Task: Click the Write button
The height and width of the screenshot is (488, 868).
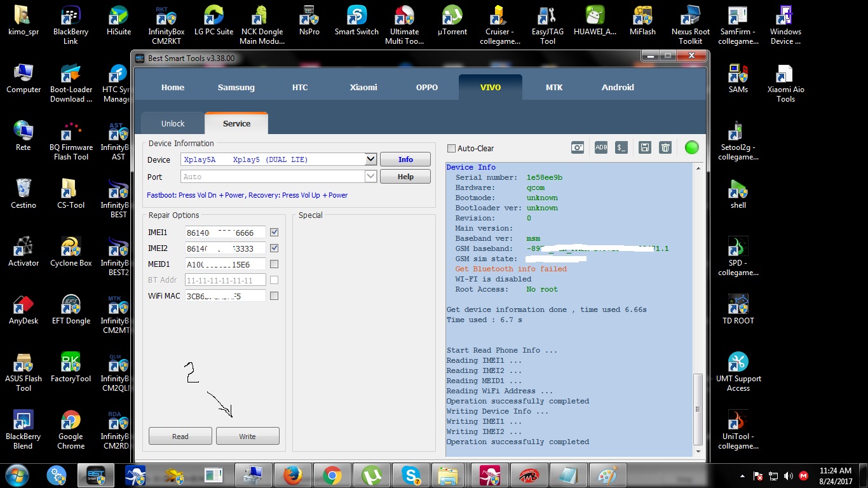Action: [x=248, y=436]
